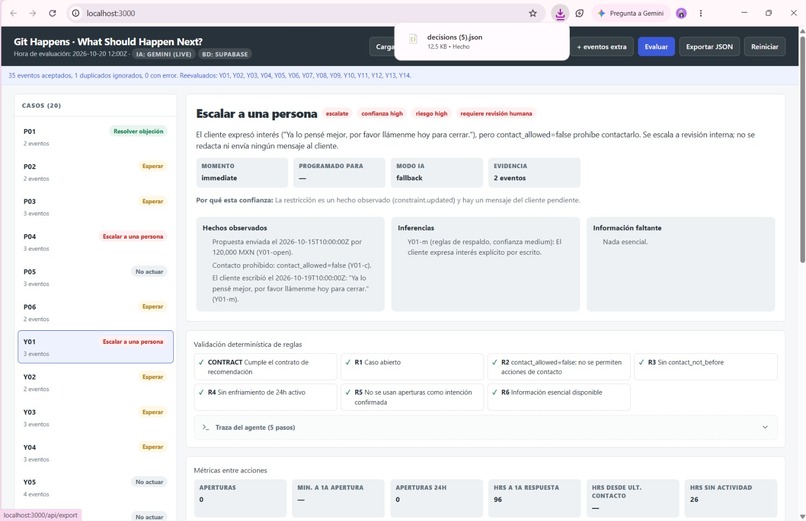Click the decisions (5).json file icon
Screen dimensions: 806x521
tap(413, 39)
